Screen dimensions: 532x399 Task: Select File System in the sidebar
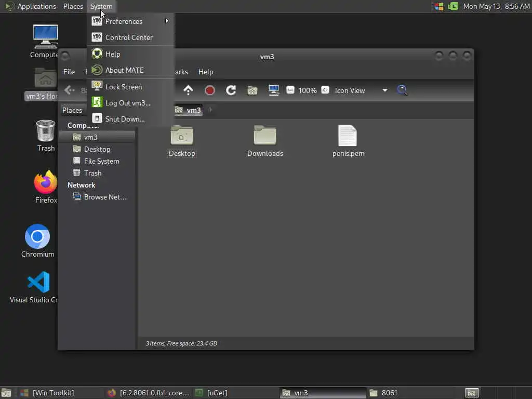pyautogui.click(x=97, y=161)
